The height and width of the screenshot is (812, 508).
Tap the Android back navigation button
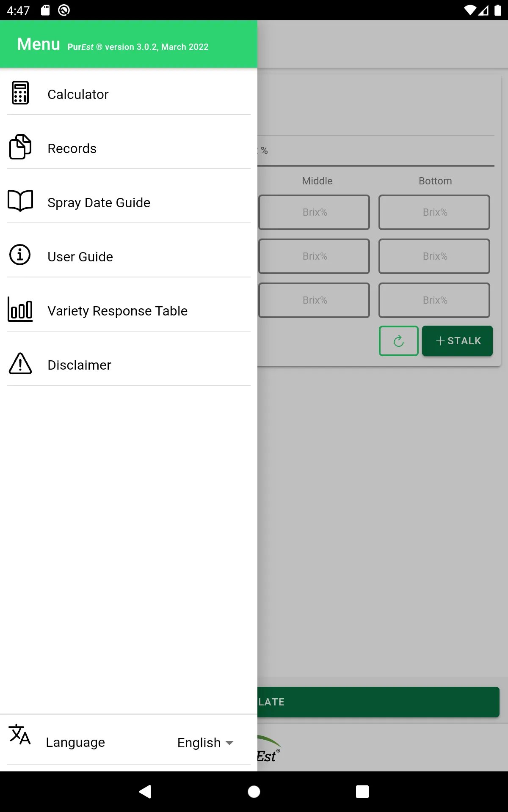tap(145, 792)
